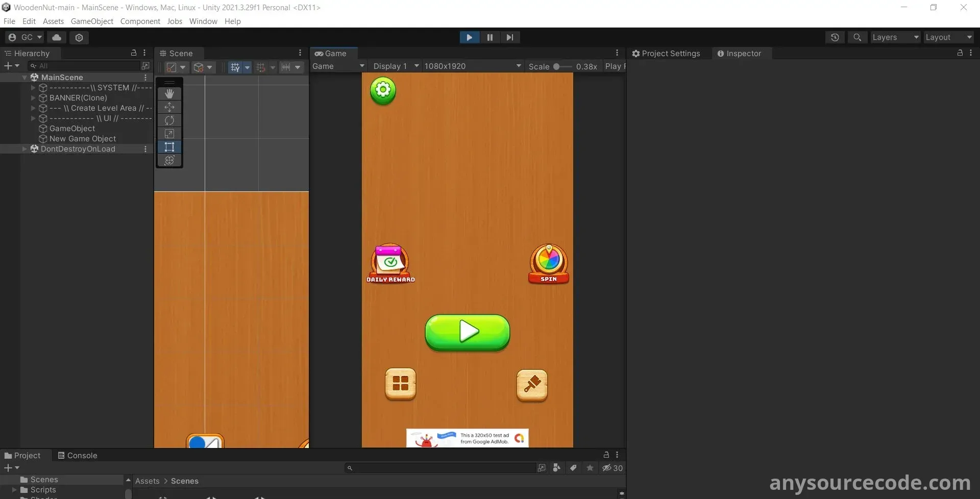Open Unity cloud services icon
Viewport: 980px width, 499px height.
click(x=57, y=37)
